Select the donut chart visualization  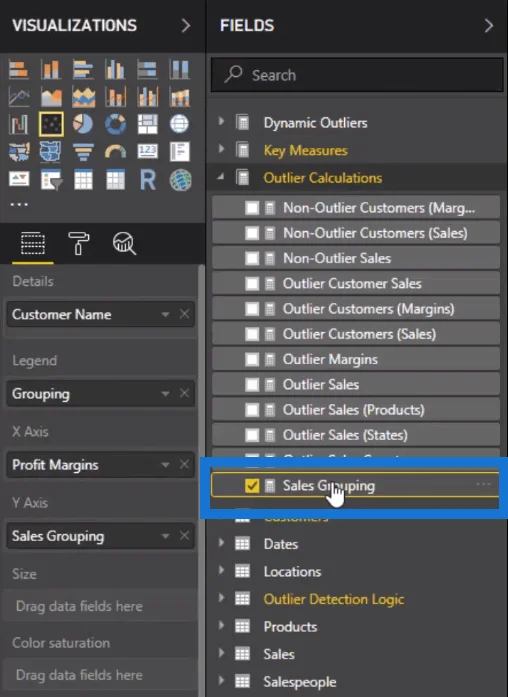115,124
